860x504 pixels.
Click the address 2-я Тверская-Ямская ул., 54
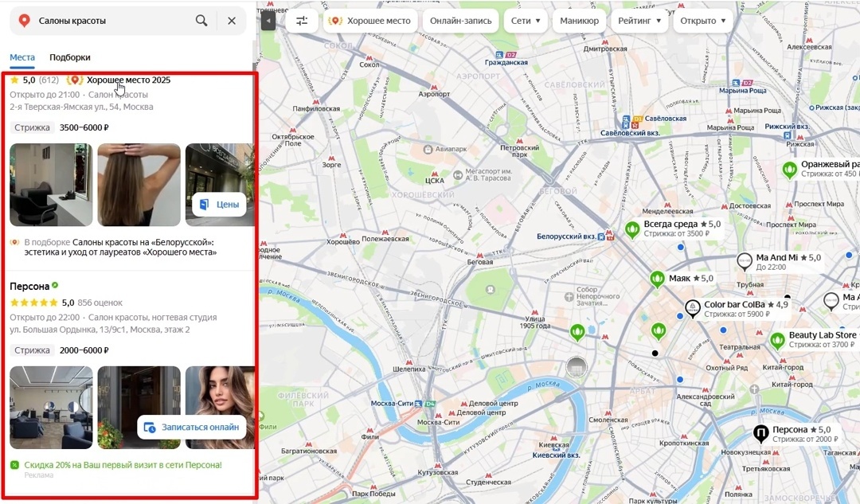[81, 107]
